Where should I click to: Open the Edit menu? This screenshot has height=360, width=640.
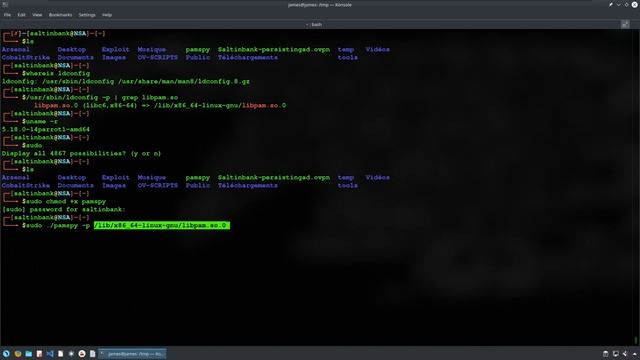click(x=21, y=15)
